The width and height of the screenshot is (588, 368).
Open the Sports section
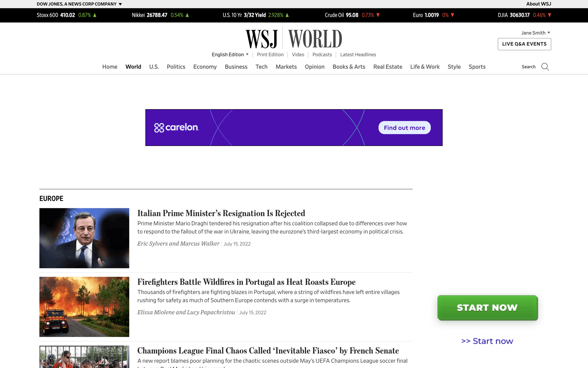(x=477, y=67)
